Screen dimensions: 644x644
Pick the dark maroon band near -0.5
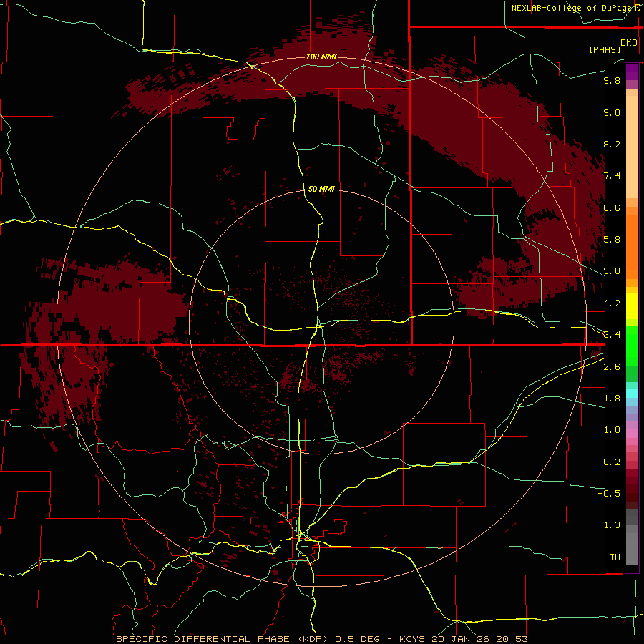[x=632, y=493]
